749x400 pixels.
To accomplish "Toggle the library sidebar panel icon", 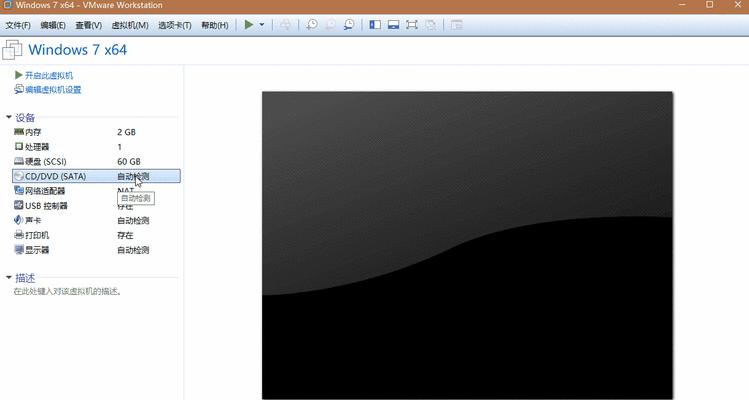I will point(375,24).
